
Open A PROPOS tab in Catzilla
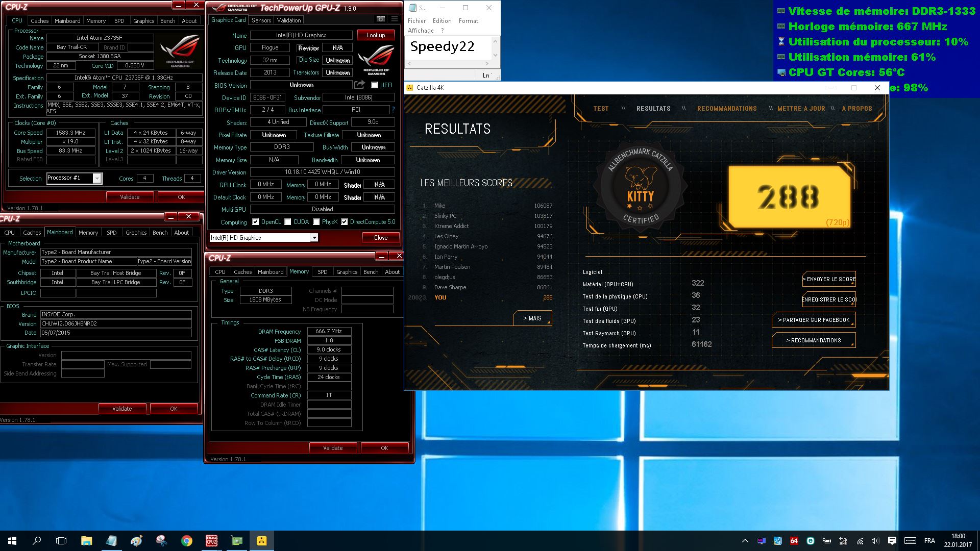(x=857, y=109)
